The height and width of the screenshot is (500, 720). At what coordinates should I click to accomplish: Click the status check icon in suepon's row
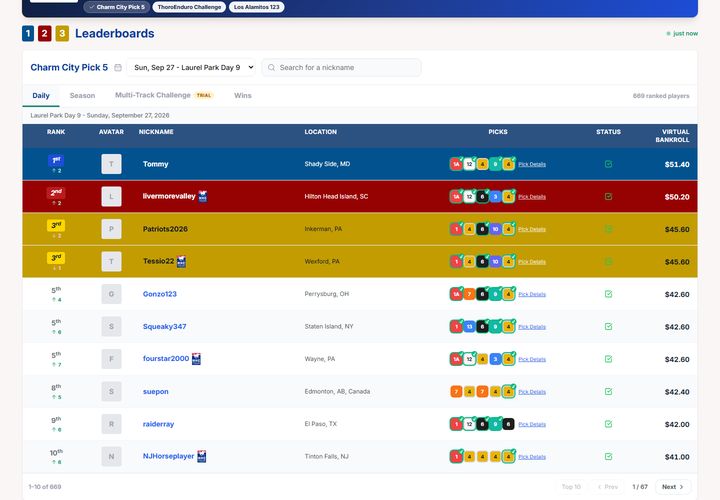coord(608,392)
